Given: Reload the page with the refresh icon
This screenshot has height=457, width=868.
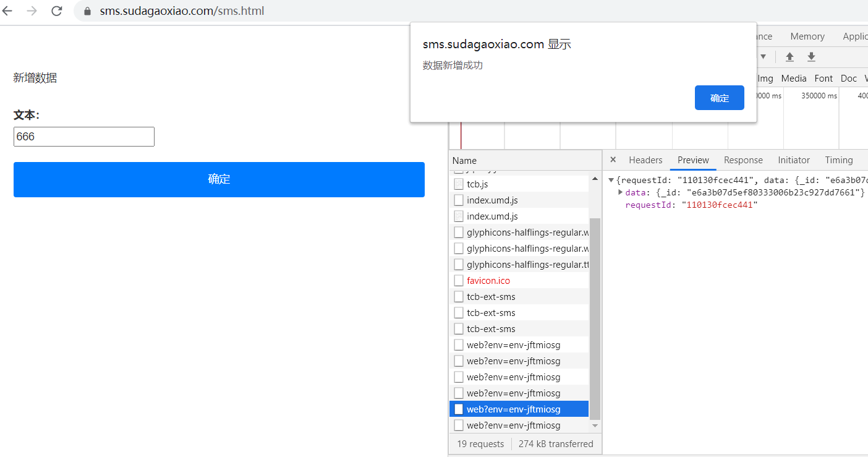Looking at the screenshot, I should click(56, 11).
